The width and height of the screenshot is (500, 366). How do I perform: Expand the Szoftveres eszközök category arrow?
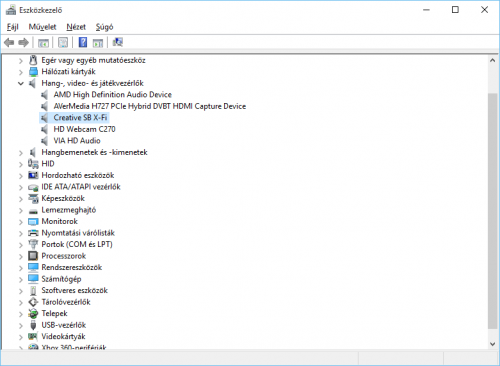pos(21,291)
